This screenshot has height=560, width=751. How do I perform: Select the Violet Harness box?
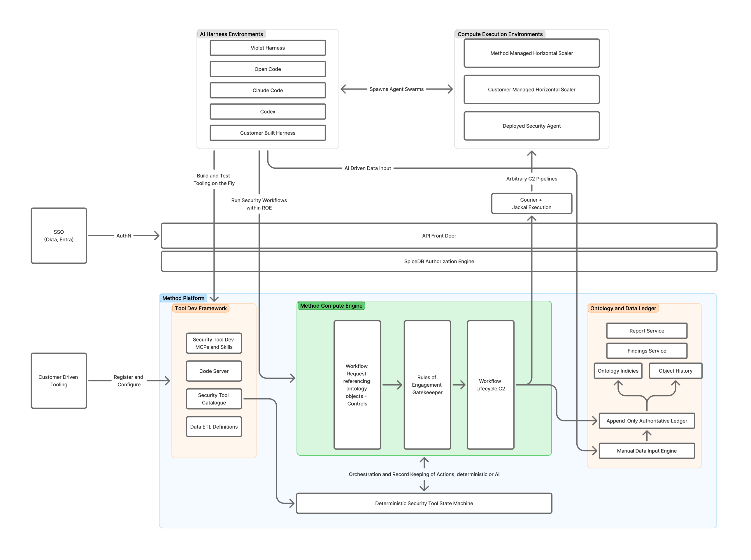[268, 48]
